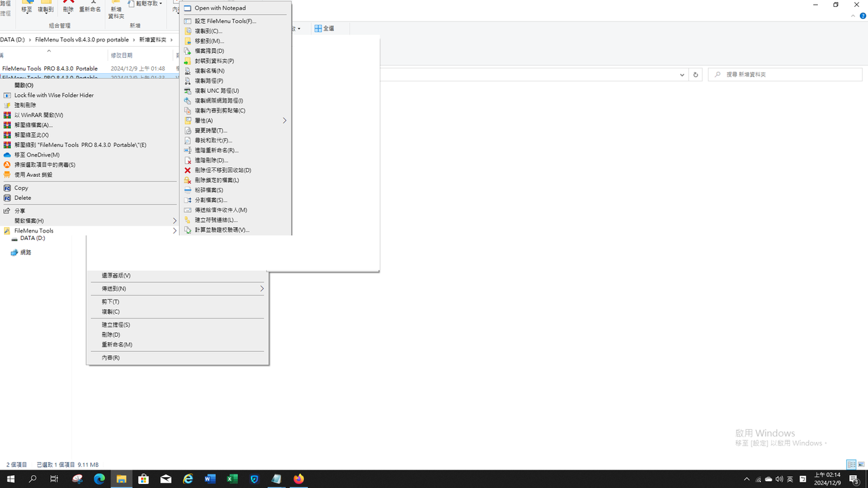Refresh the folder using the refresh icon
Screen dimensions: 868x488
[x=695, y=74]
